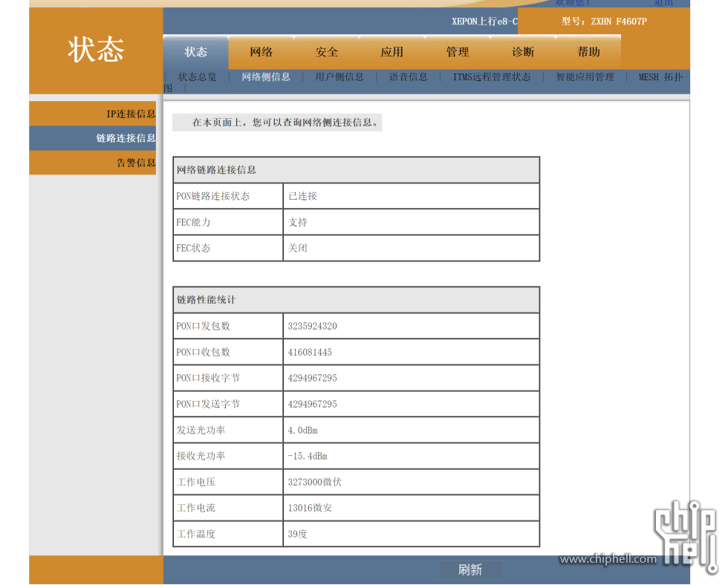Select 状态总览 submenu item
The height and width of the screenshot is (585, 728).
197,77
